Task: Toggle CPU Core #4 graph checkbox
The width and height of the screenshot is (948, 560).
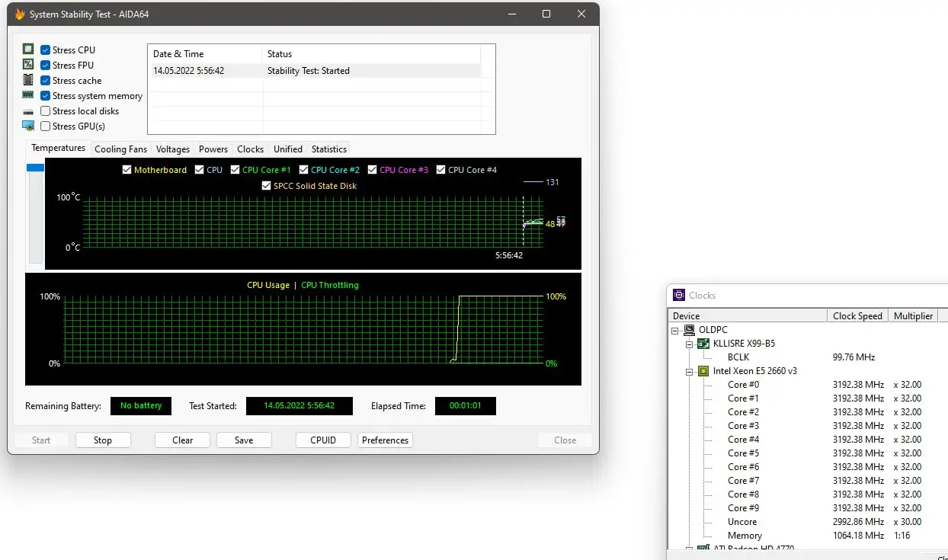Action: point(441,170)
